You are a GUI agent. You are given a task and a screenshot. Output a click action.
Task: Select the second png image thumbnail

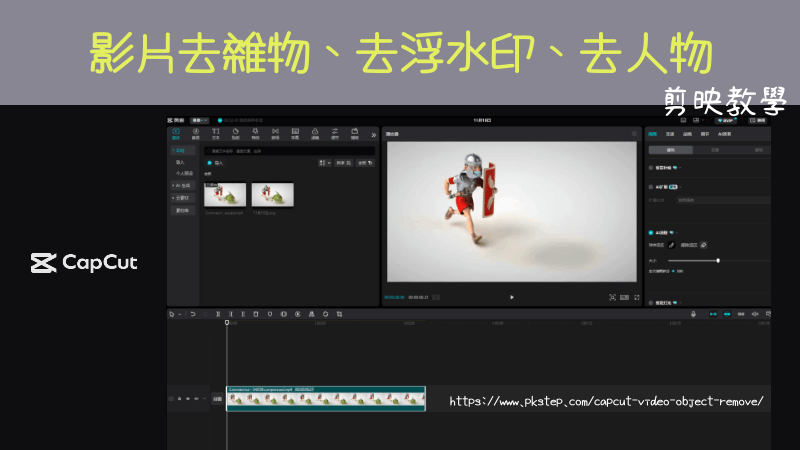272,195
